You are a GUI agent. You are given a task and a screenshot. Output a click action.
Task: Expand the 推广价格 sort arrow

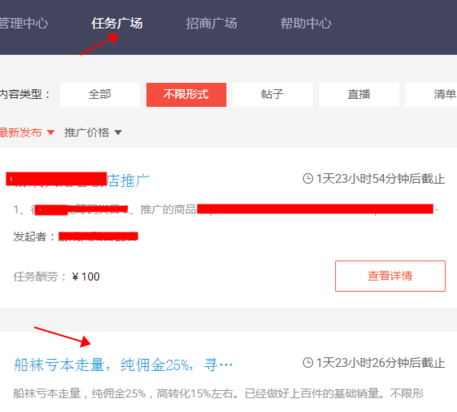(118, 133)
